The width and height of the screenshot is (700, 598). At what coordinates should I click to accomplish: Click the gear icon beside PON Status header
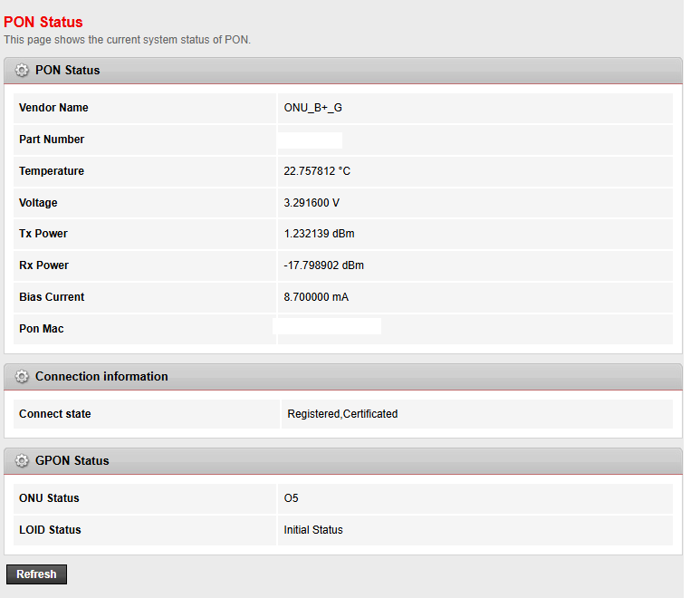coord(22,71)
